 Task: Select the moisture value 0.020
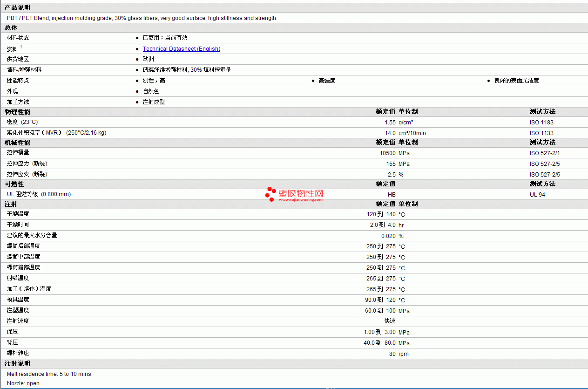[388, 236]
